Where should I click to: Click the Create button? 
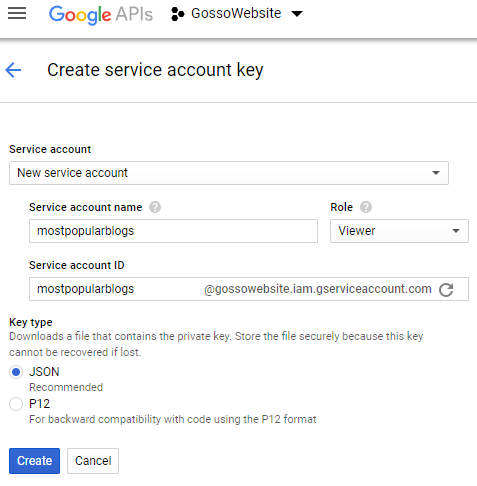point(34,461)
